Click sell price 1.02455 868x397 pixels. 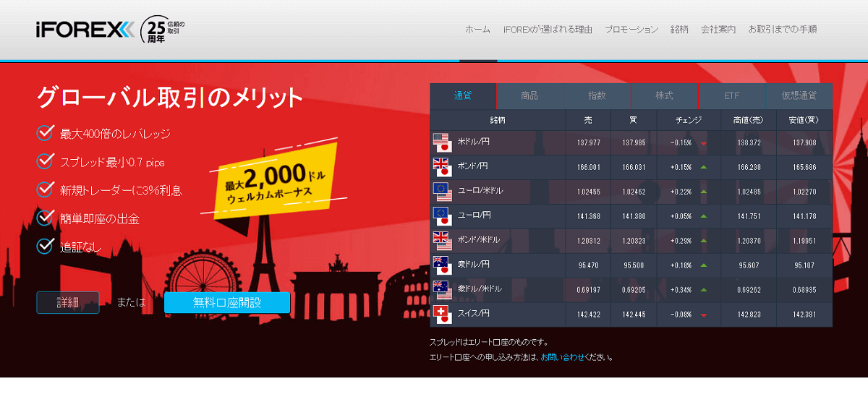click(589, 192)
